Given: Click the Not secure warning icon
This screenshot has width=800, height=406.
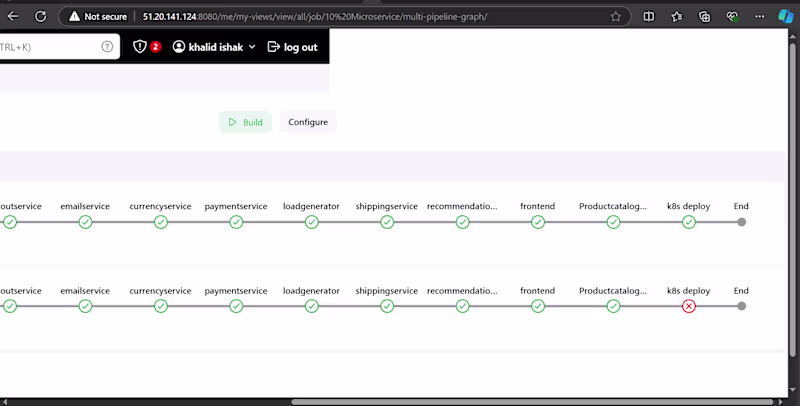Looking at the screenshot, I should click(74, 16).
